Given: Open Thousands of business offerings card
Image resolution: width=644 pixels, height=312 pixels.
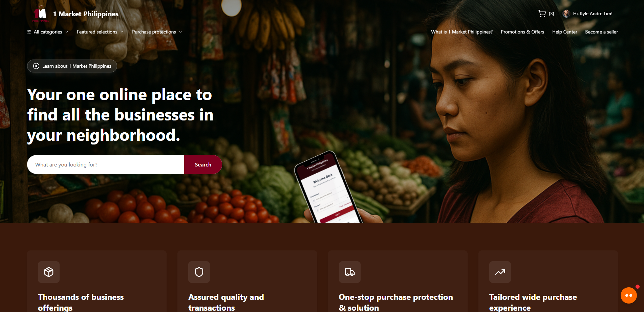Looking at the screenshot, I should [x=97, y=281].
